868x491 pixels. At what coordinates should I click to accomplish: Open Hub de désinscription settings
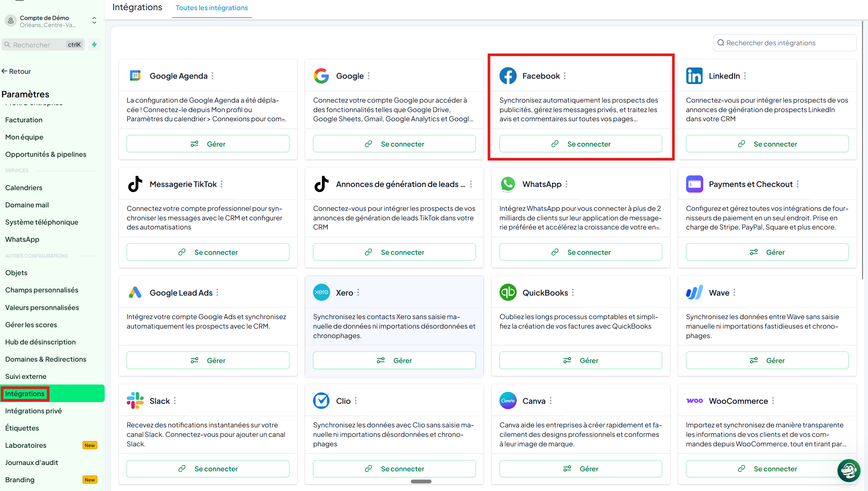(40, 342)
